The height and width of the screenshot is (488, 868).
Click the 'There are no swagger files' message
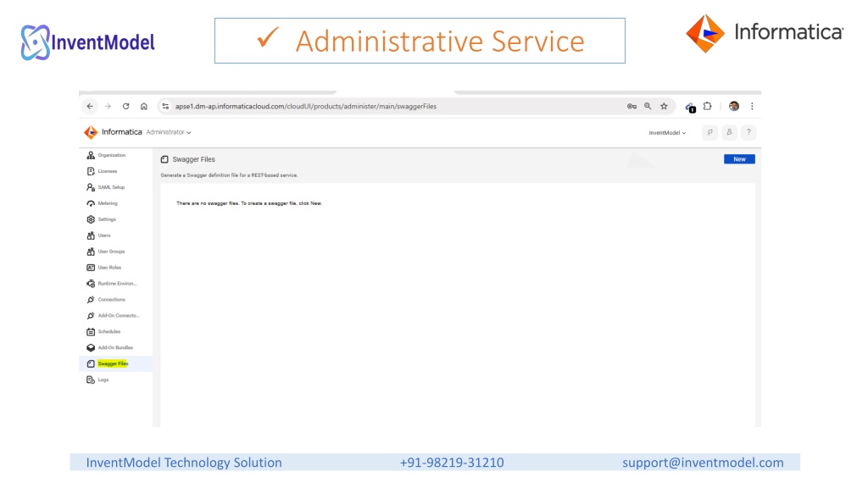[x=249, y=203]
